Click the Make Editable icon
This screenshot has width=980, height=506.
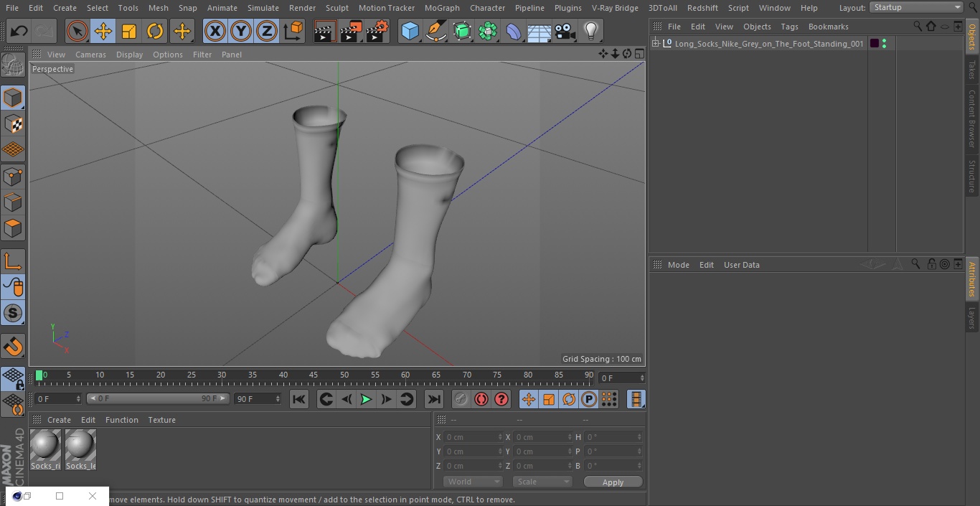pyautogui.click(x=13, y=65)
